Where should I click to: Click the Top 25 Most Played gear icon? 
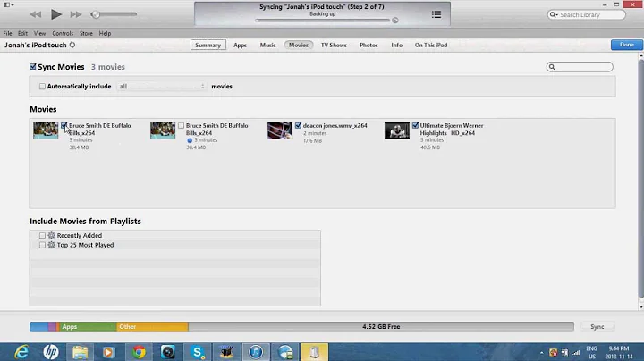pyautogui.click(x=51, y=245)
